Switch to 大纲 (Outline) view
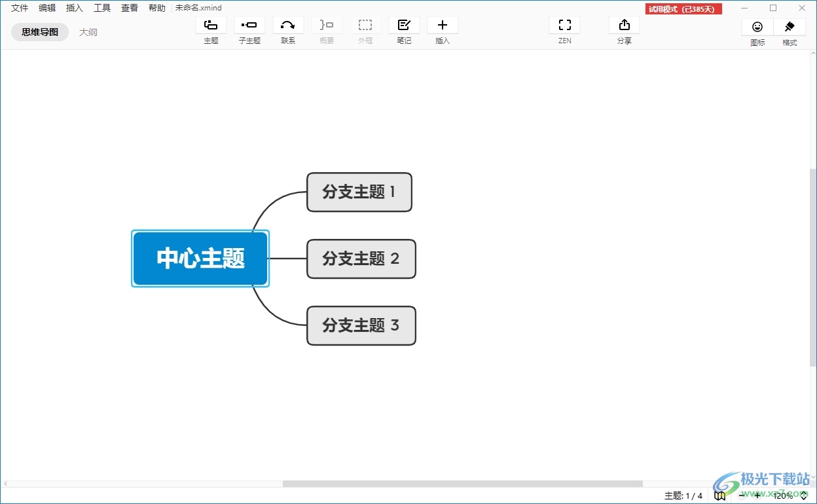 (88, 32)
